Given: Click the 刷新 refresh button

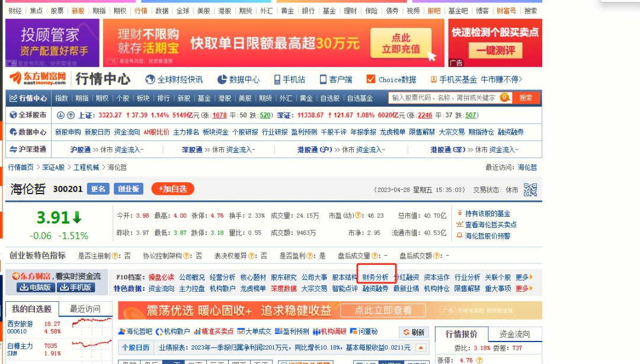Looking at the screenshot, I should click(x=414, y=332).
